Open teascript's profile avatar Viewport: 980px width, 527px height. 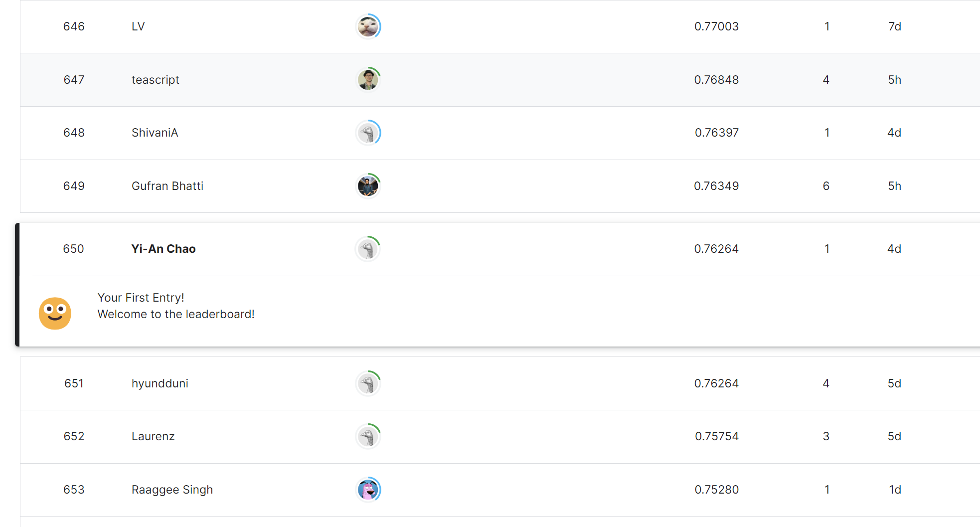coord(368,80)
